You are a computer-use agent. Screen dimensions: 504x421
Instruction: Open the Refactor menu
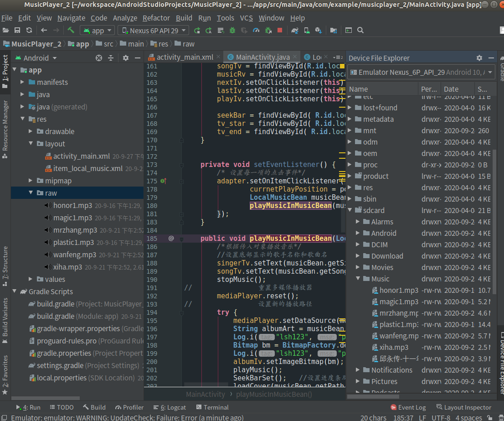tap(156, 18)
